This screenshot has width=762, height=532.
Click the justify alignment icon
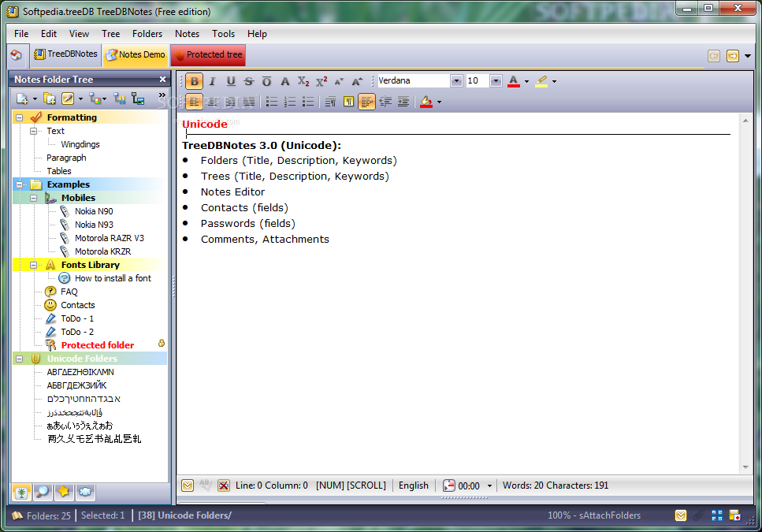pyautogui.click(x=248, y=102)
